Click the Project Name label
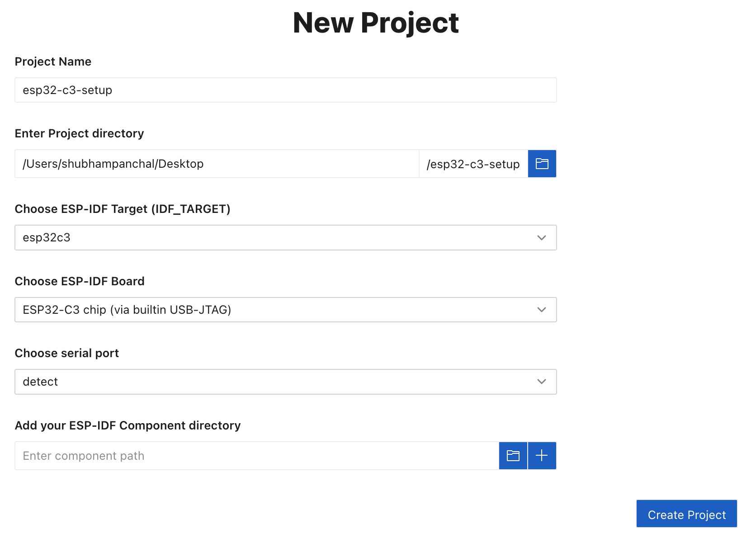 pos(53,61)
